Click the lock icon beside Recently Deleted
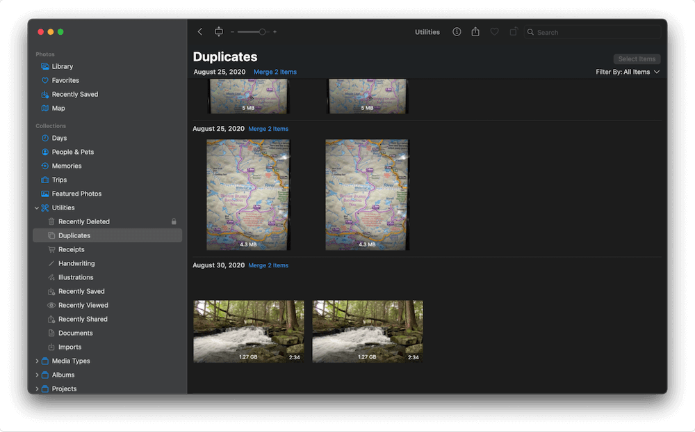 [x=174, y=222]
